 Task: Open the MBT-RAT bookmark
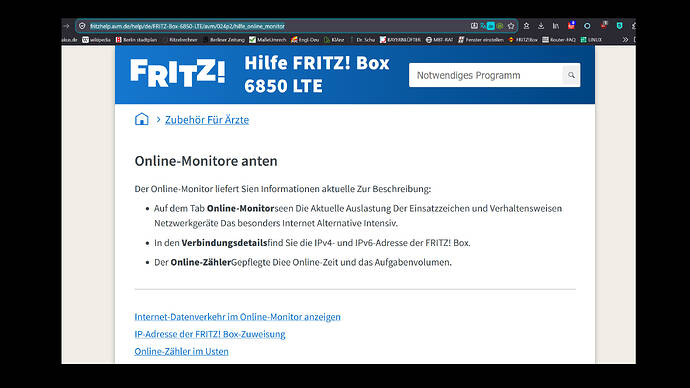coord(439,40)
